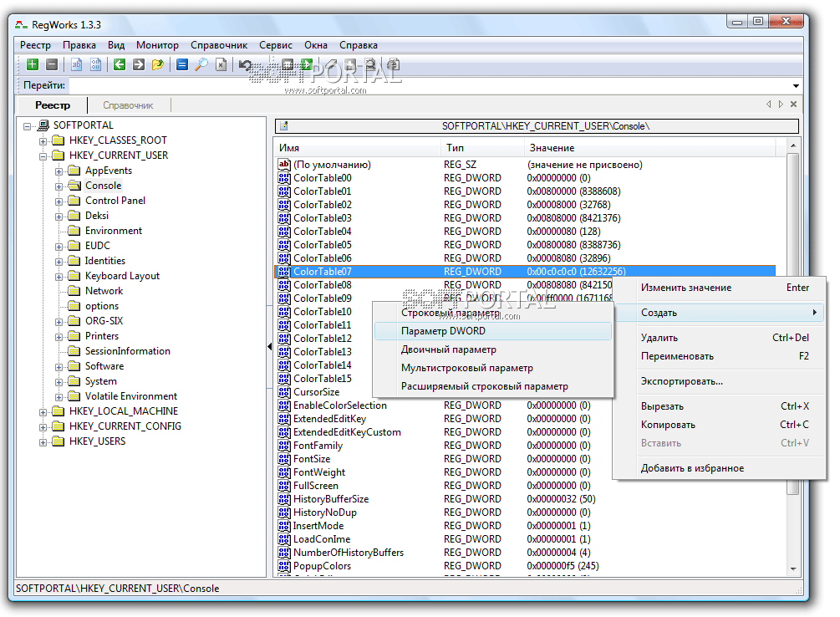Click the blue list view icon
The height and width of the screenshot is (617, 840).
pos(182,64)
